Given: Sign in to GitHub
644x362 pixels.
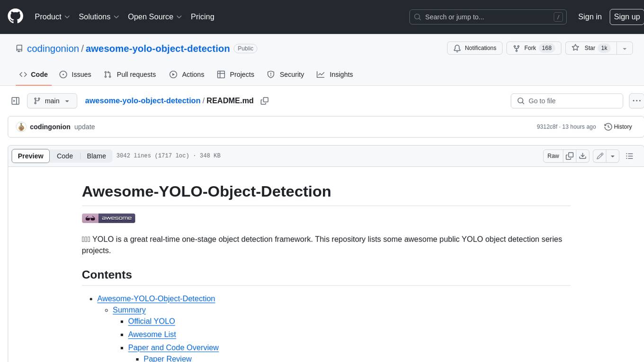Looking at the screenshot, I should click(590, 17).
